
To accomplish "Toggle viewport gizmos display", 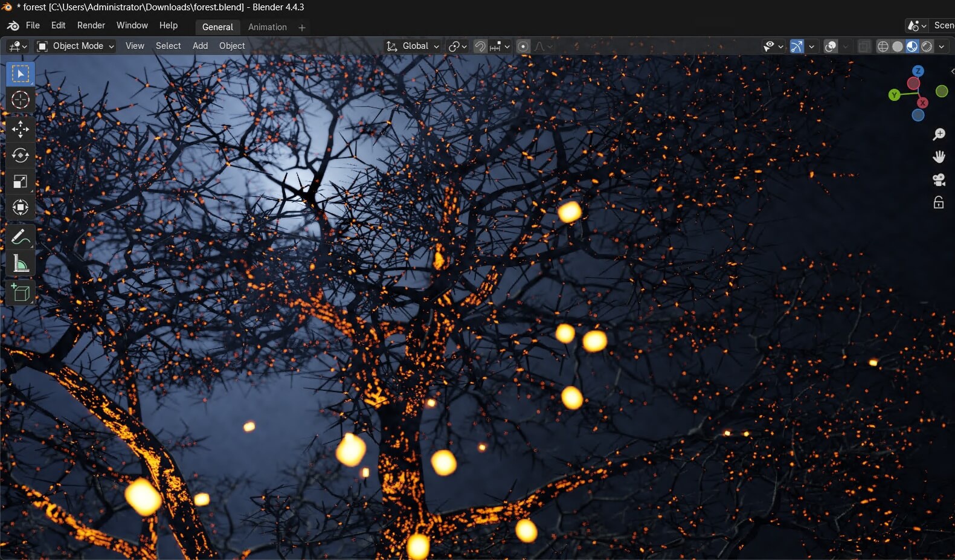I will click(x=797, y=47).
